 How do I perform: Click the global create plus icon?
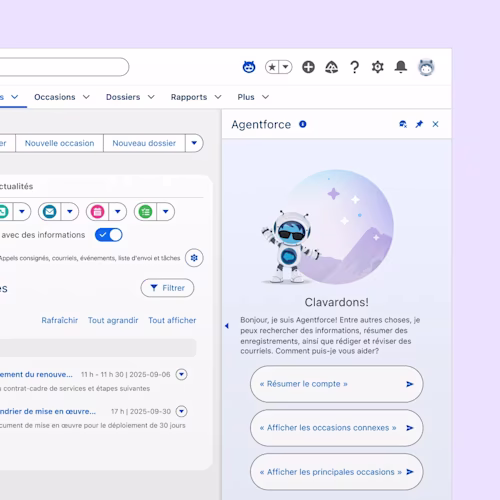[x=308, y=67]
